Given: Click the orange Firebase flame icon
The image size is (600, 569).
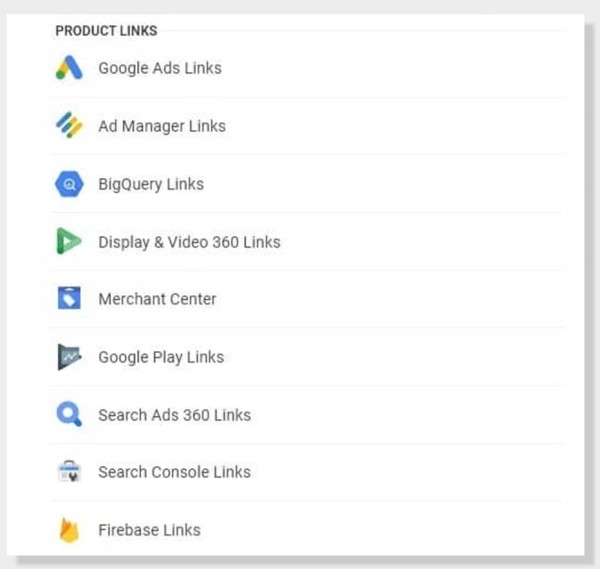Looking at the screenshot, I should 69,530.
